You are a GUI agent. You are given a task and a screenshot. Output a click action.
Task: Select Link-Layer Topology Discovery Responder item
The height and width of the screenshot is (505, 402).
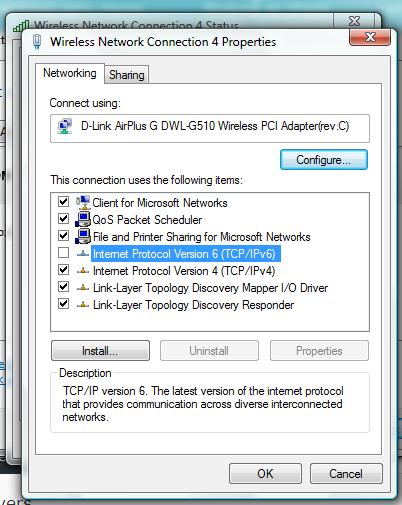pos(193,305)
